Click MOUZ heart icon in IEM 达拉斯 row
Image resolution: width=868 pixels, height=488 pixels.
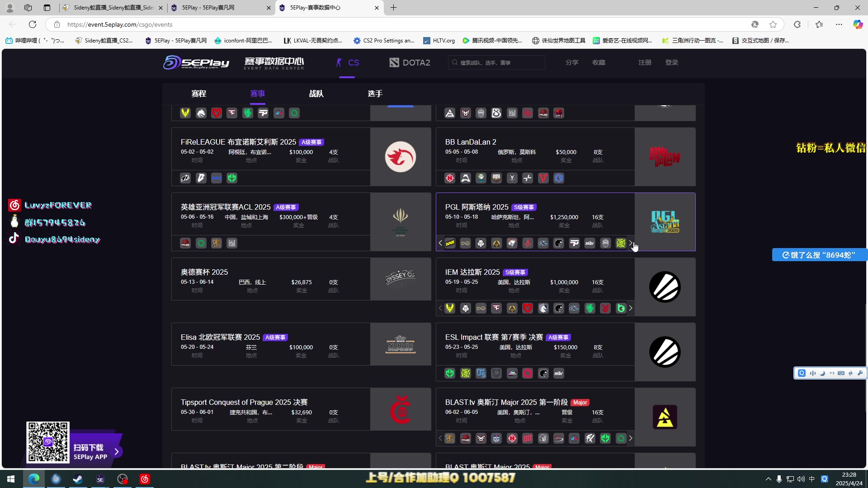click(x=528, y=308)
